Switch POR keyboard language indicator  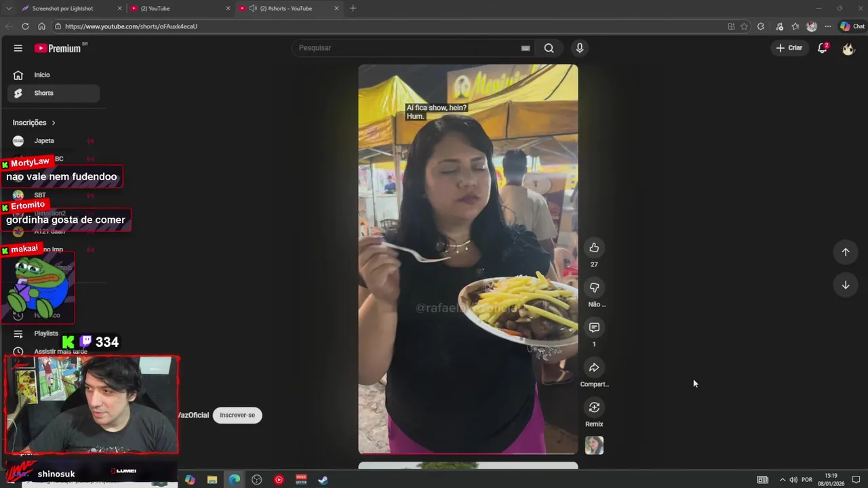(807, 480)
